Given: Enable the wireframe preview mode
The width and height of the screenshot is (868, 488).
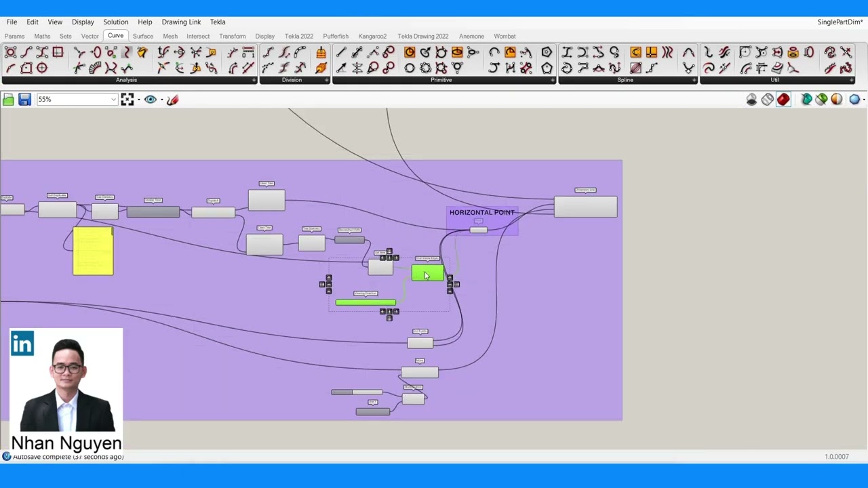Looking at the screenshot, I should [x=767, y=100].
